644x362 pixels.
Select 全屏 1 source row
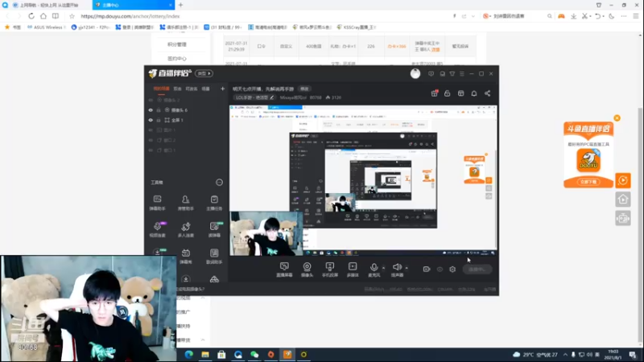click(x=187, y=120)
